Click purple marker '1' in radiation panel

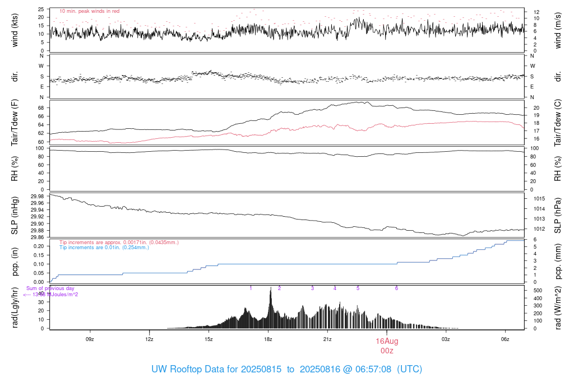[x=251, y=288]
